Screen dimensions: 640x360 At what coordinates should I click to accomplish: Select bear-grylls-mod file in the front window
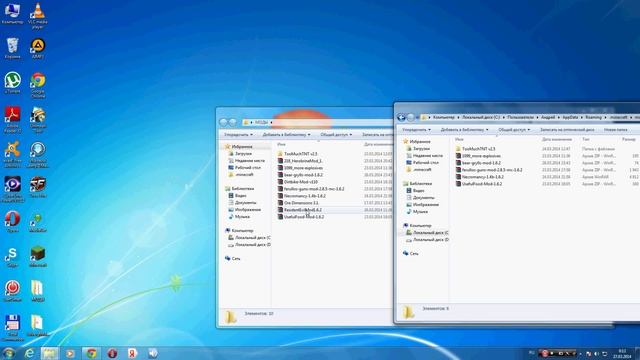tap(481, 163)
